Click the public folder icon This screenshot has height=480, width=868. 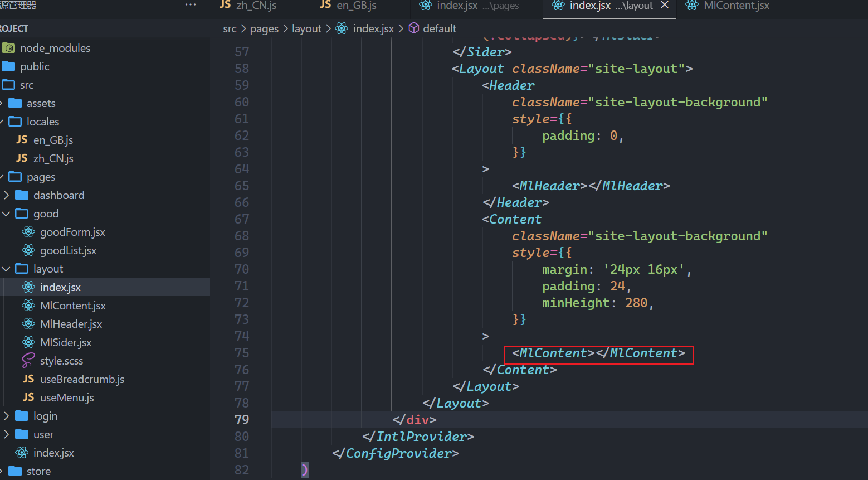click(x=9, y=66)
